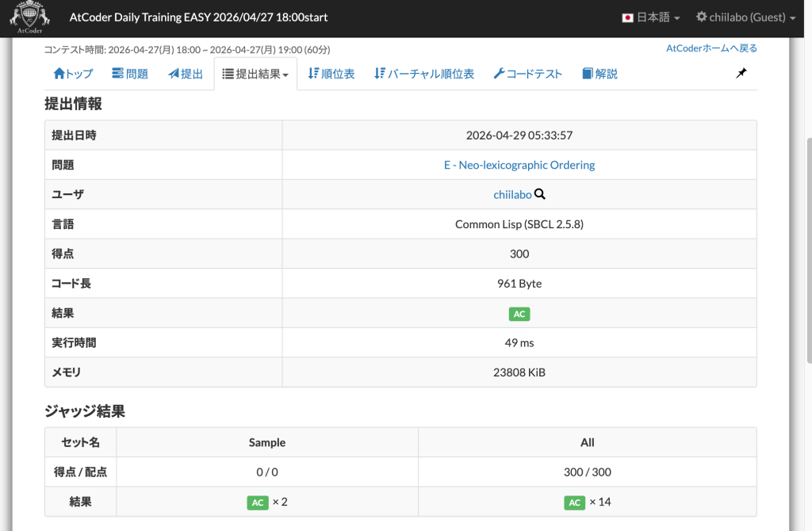
Task: Click the AtCoderホームへ戻る link
Action: (711, 48)
